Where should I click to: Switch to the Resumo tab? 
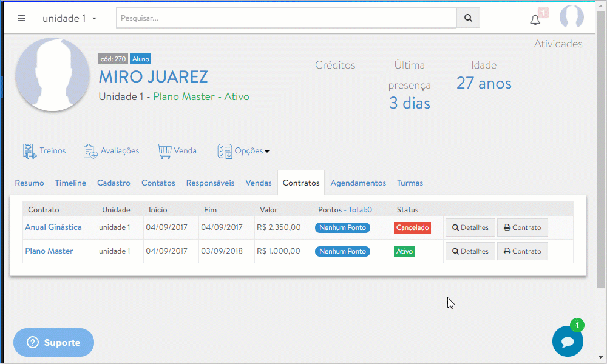click(29, 183)
